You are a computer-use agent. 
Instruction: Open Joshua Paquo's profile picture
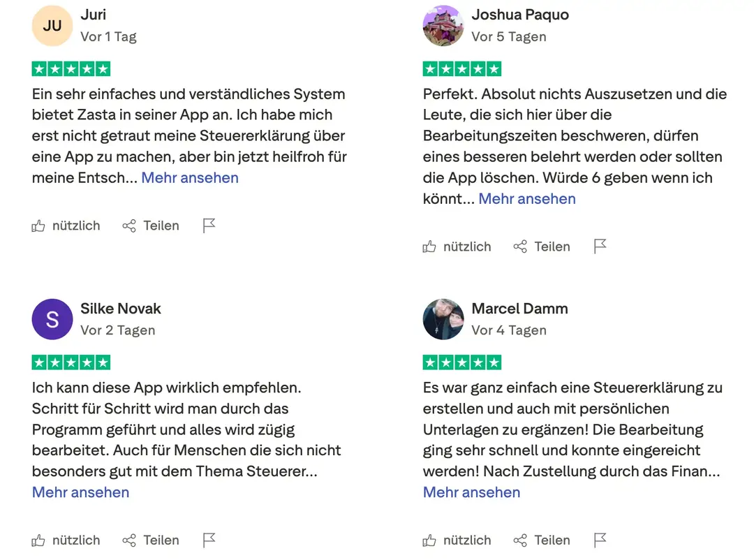click(x=443, y=26)
